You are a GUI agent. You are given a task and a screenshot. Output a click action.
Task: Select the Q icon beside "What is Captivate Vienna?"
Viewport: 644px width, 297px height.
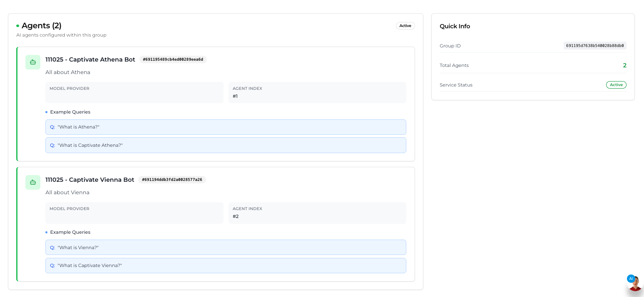[52, 265]
